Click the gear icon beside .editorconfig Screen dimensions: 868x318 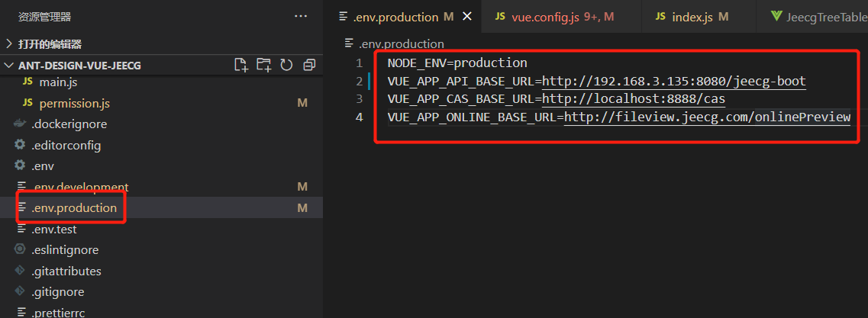[x=21, y=145]
